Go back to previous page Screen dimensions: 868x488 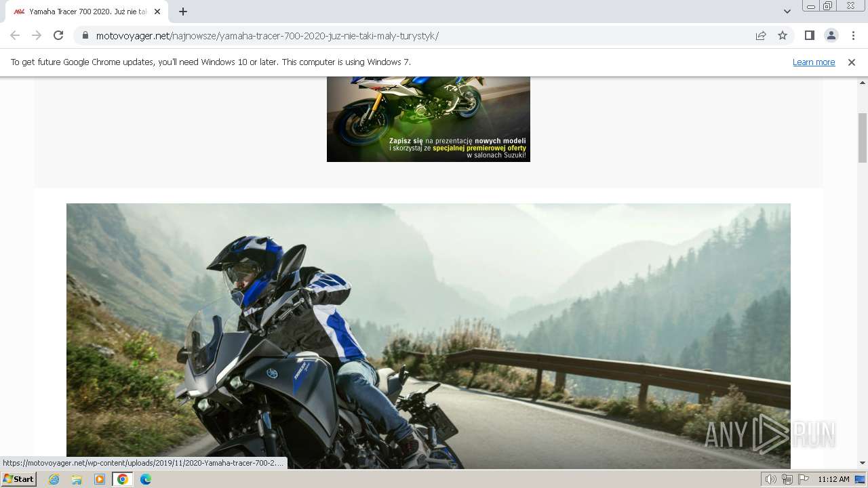point(15,35)
